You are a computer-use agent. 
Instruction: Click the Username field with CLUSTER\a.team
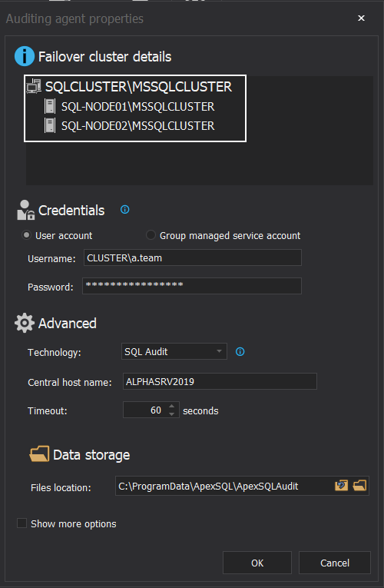(193, 257)
